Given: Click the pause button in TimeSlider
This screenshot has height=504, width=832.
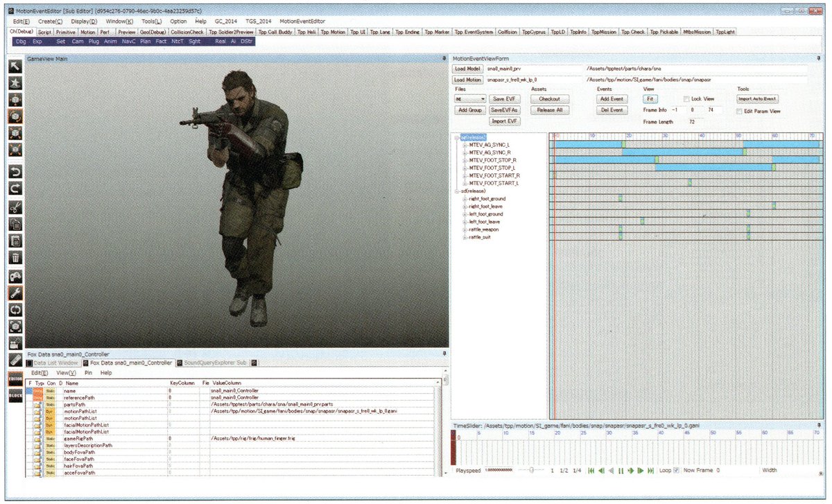Looking at the screenshot, I should [621, 471].
